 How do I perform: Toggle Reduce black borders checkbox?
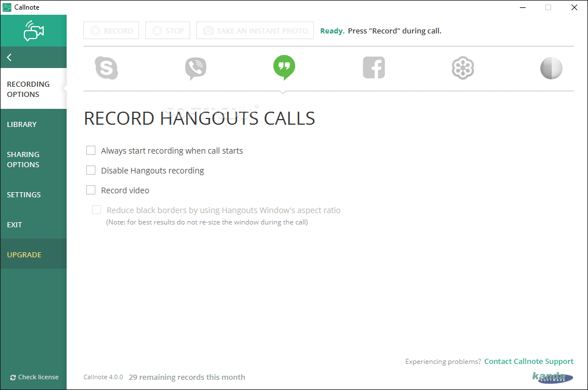point(96,210)
